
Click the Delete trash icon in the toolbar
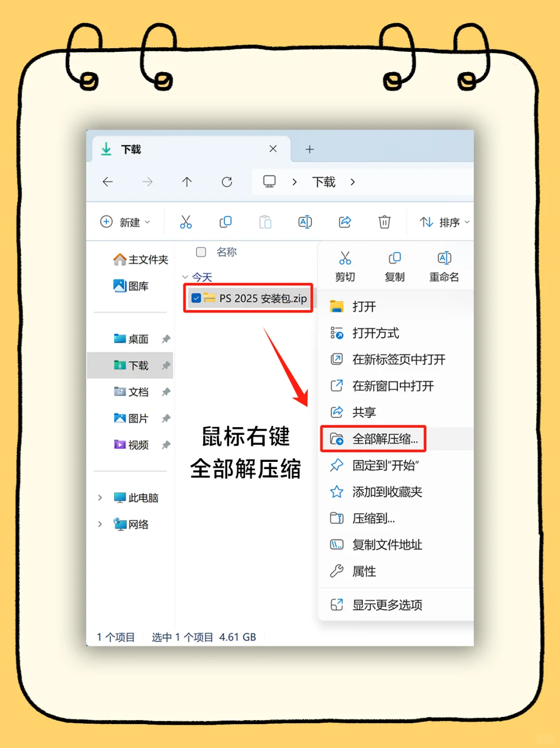(384, 222)
